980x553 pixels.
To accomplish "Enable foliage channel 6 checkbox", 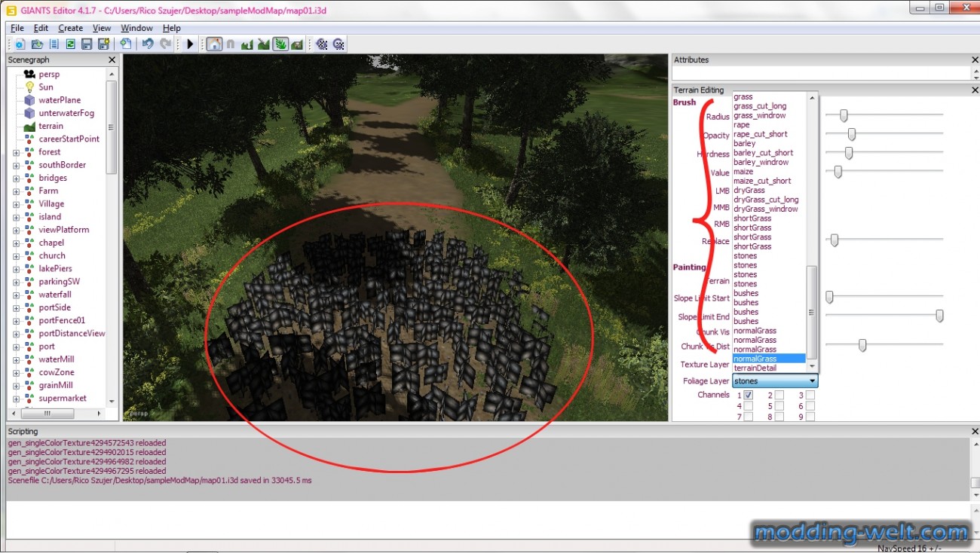I will pyautogui.click(x=810, y=405).
